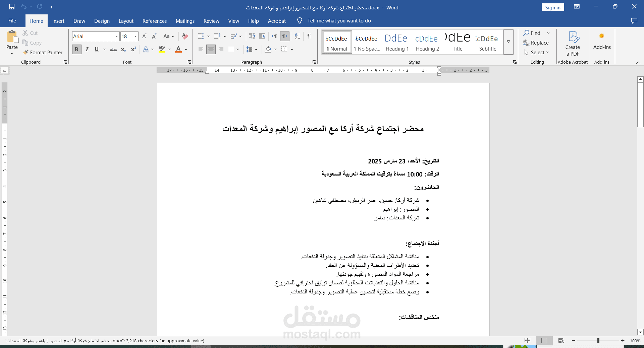Enable italic formatting
This screenshot has width=644, height=348.
click(87, 49)
